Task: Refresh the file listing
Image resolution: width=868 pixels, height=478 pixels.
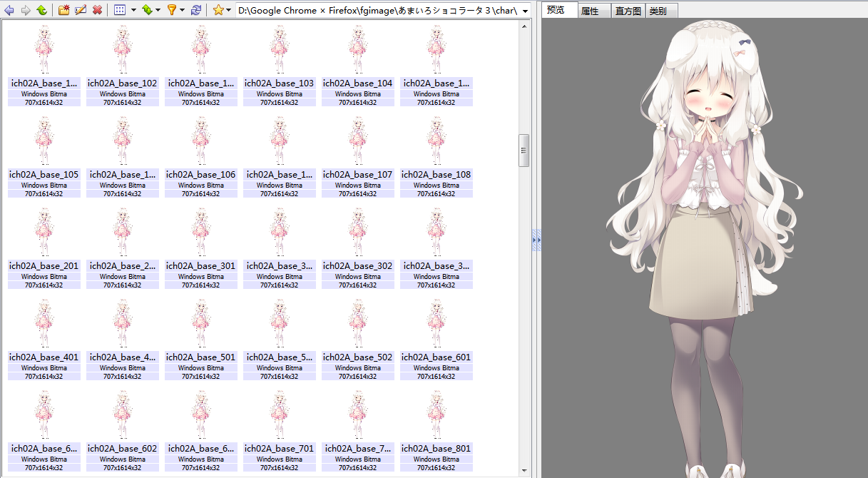Action: point(195,10)
